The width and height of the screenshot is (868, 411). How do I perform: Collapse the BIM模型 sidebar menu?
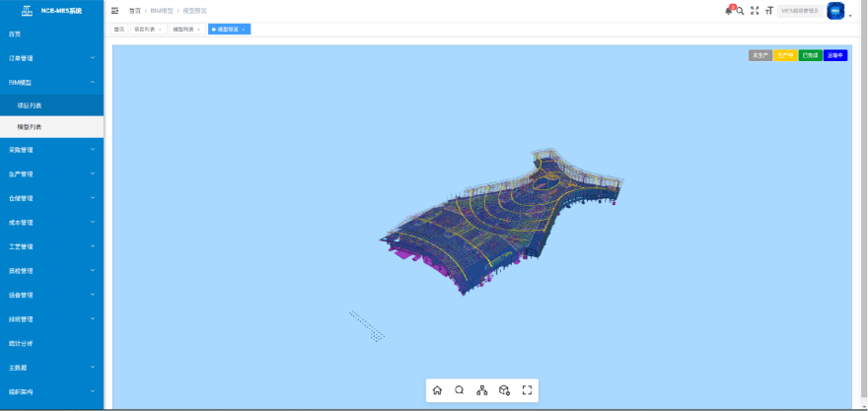[51, 83]
